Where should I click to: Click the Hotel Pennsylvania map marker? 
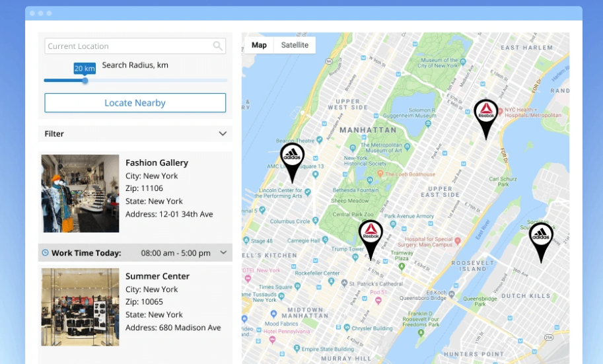272,340
